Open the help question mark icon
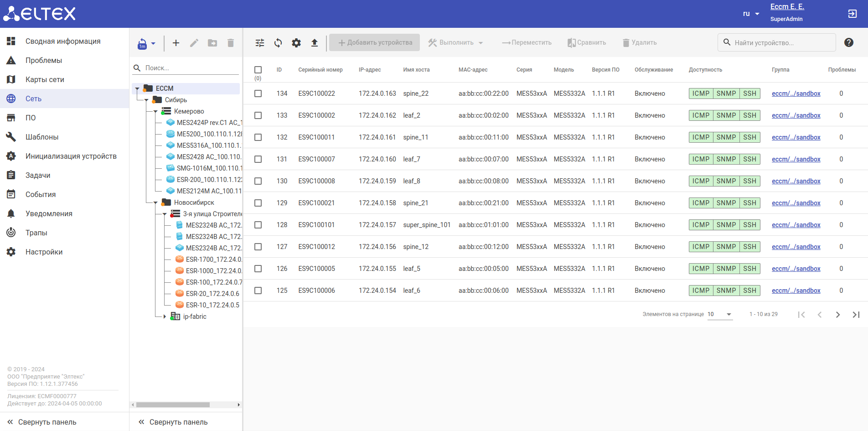868x431 pixels. (x=848, y=42)
